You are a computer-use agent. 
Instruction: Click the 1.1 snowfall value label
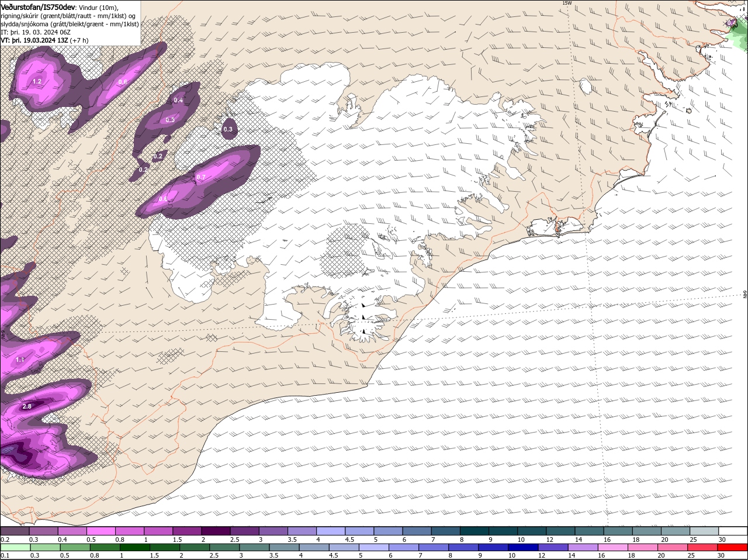tap(20, 359)
